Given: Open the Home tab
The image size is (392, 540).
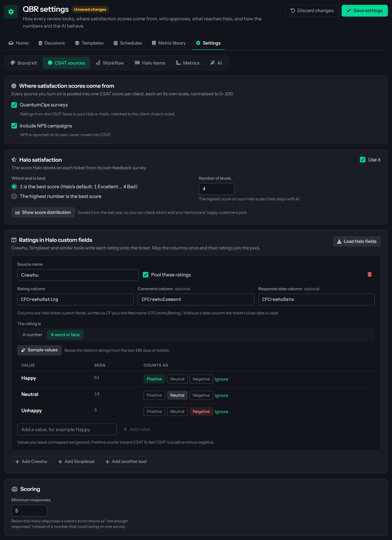Looking at the screenshot, I should tap(19, 43).
